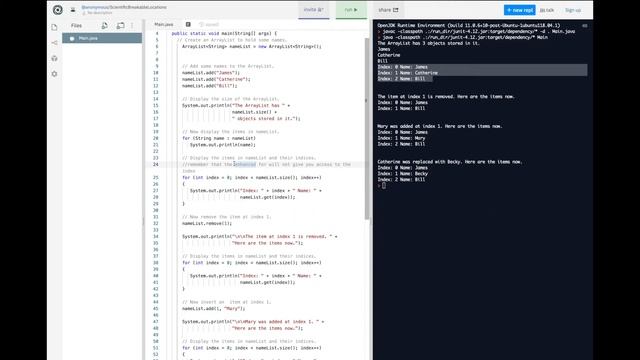640x360 pixels.
Task: Click the nameList.add("James") code line
Action: 211,73
